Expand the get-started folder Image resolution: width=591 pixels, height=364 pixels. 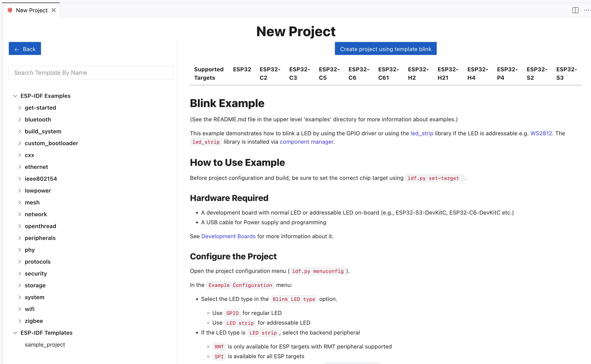[20, 108]
